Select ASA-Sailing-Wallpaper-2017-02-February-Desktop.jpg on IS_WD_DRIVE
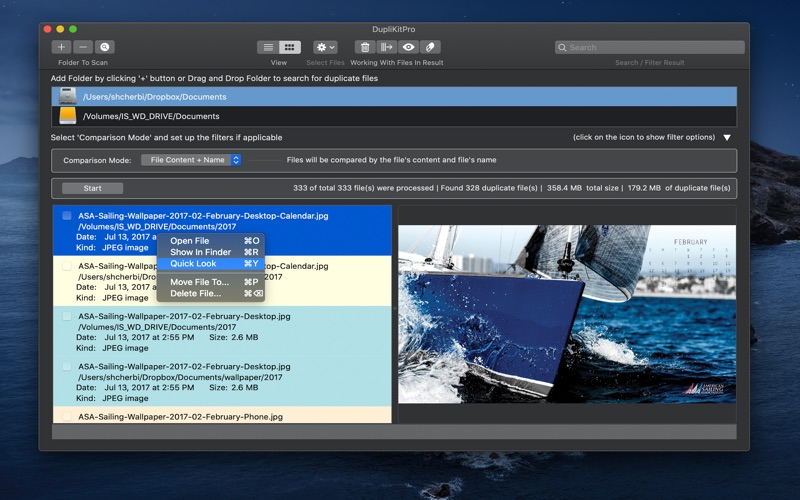 222,331
